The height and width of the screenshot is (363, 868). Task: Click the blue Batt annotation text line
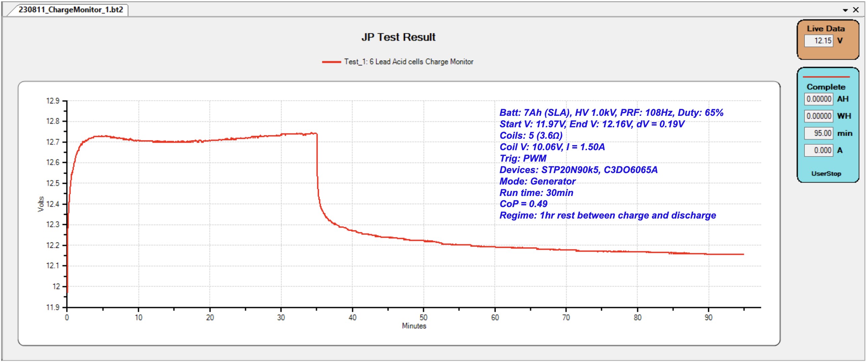click(x=611, y=112)
